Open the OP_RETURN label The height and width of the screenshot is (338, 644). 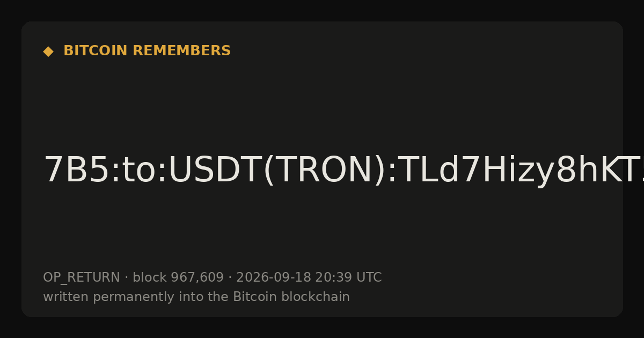pos(82,277)
